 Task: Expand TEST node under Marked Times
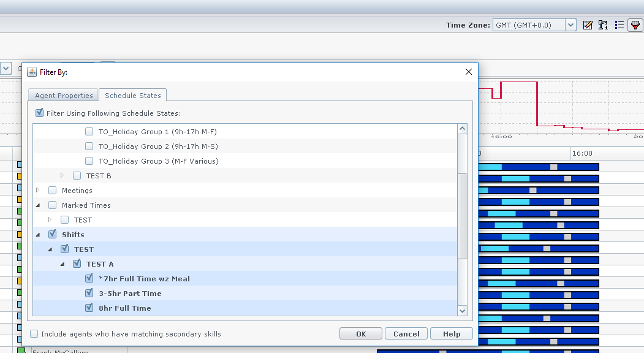coord(50,220)
